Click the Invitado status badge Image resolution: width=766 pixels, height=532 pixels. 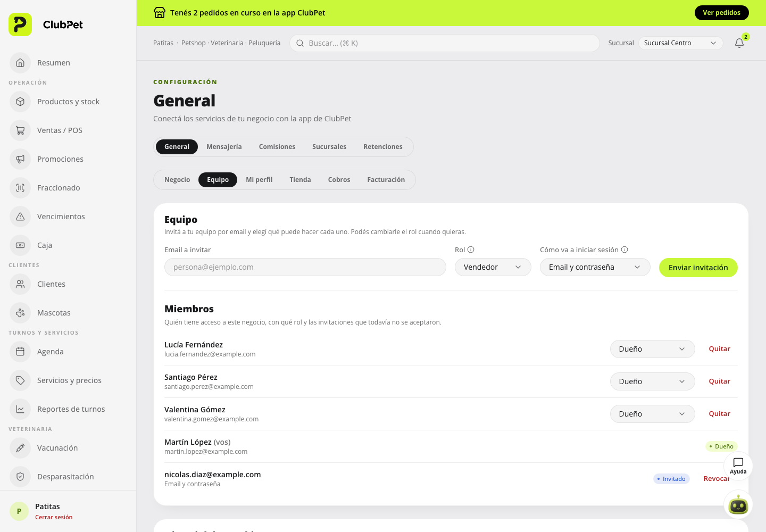pyautogui.click(x=671, y=479)
